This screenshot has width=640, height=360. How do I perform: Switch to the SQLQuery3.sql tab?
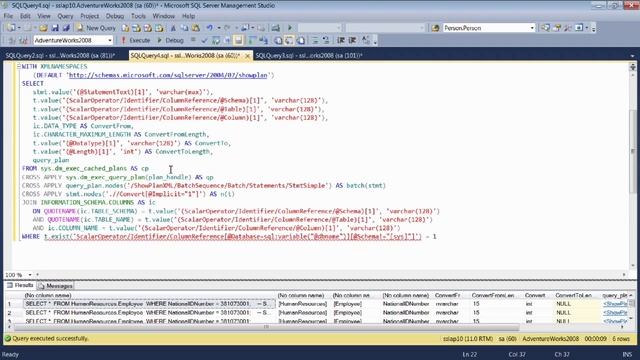[309, 56]
